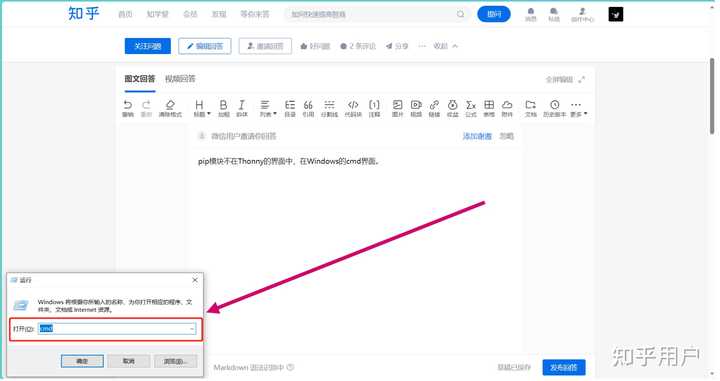The width and height of the screenshot is (720, 381).
Task: Click the 编辑回答 edit answer button
Action: click(205, 46)
